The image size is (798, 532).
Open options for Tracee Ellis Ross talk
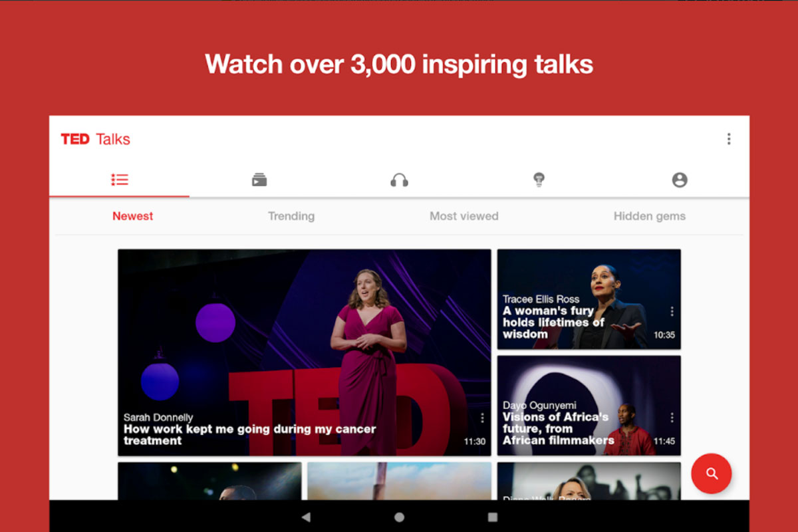pyautogui.click(x=672, y=312)
